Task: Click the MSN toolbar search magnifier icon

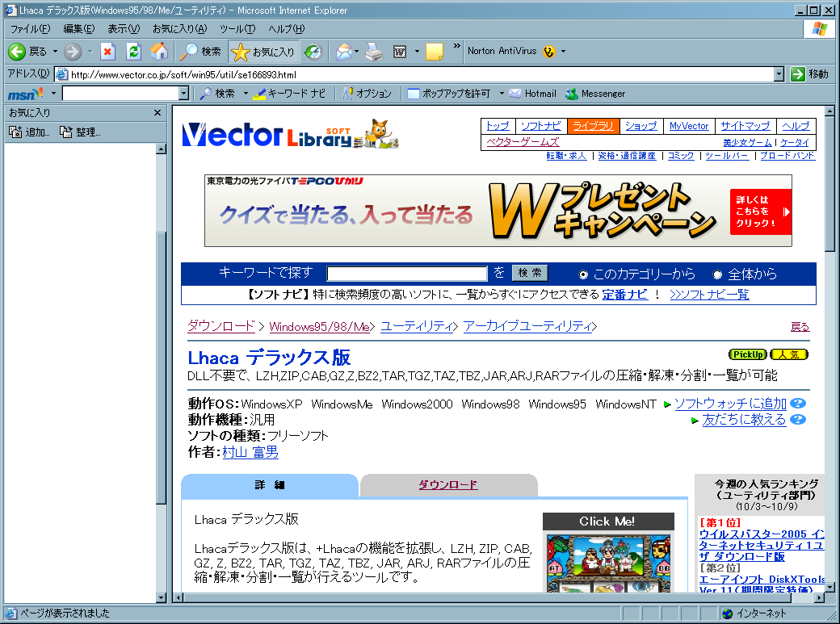Action: [x=206, y=94]
